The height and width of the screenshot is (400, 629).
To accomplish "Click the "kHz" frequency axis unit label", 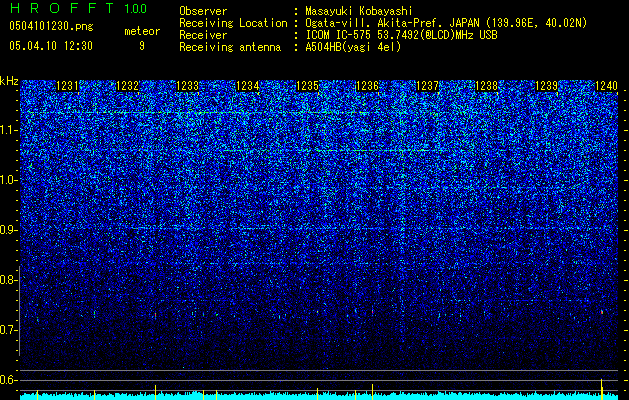I will (x=9, y=81).
